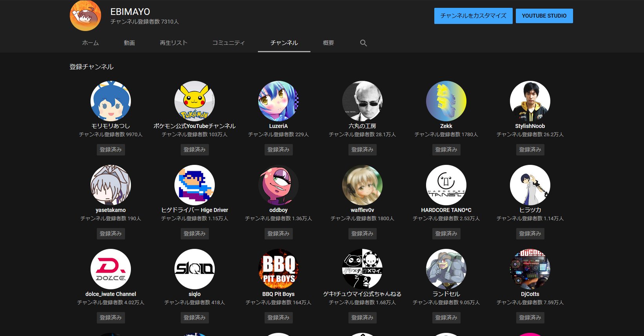Open 六丸の工房 channel avatar
The image size is (644, 336).
pos(362,101)
